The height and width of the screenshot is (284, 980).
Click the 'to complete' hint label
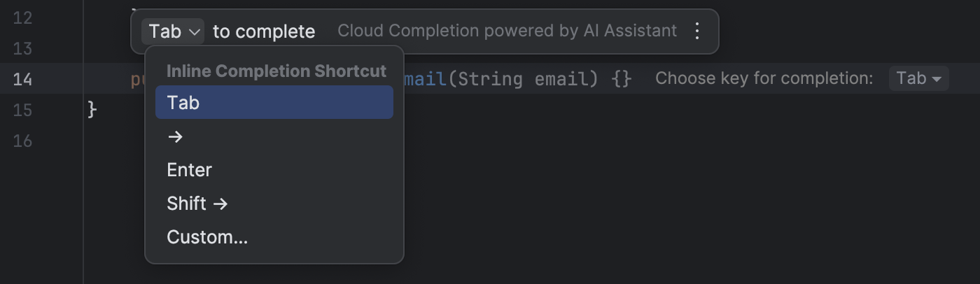(264, 31)
